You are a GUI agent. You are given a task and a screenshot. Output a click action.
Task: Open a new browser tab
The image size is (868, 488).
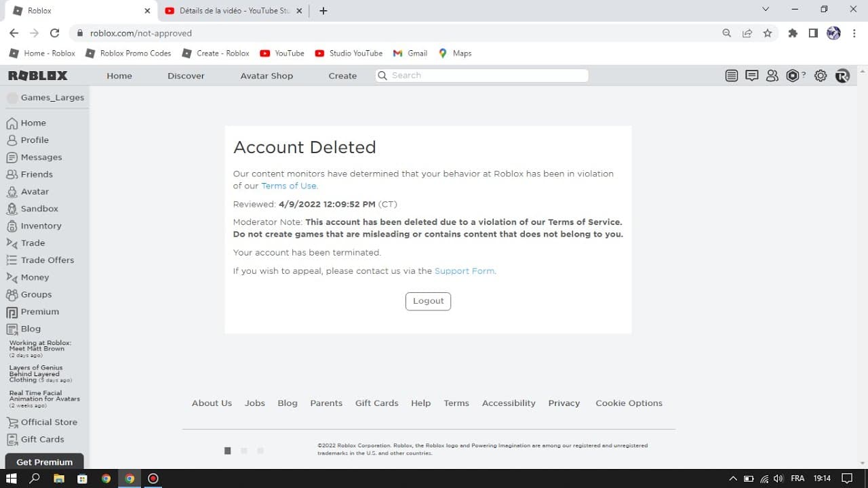tap(323, 10)
